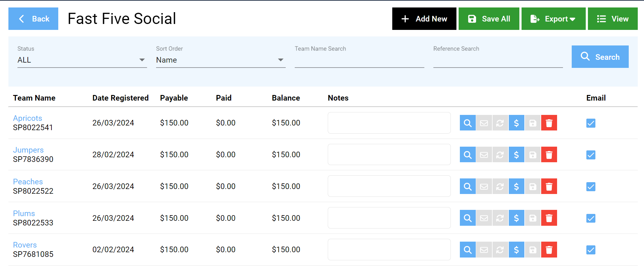
Task: Click the Date Registered column header
Action: click(x=120, y=98)
